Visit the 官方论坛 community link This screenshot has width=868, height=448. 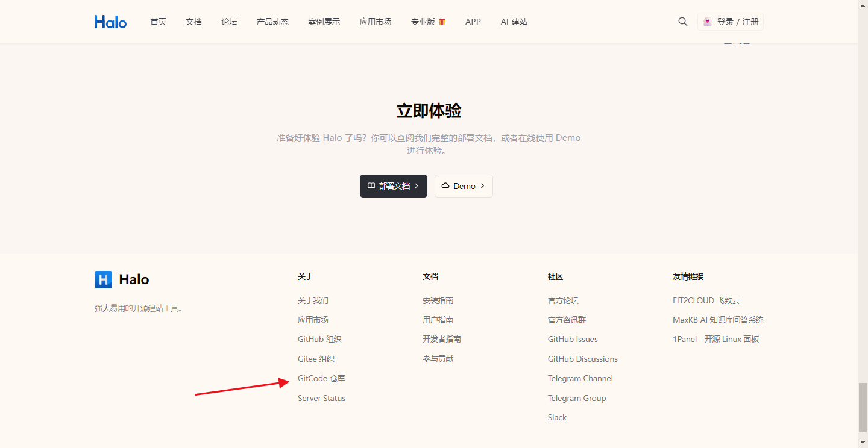(563, 300)
